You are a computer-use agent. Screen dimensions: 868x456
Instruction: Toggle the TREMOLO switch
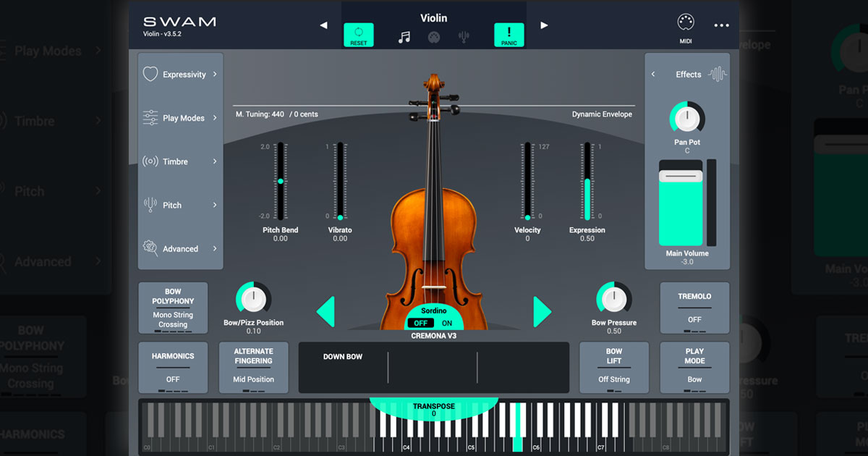pos(694,308)
